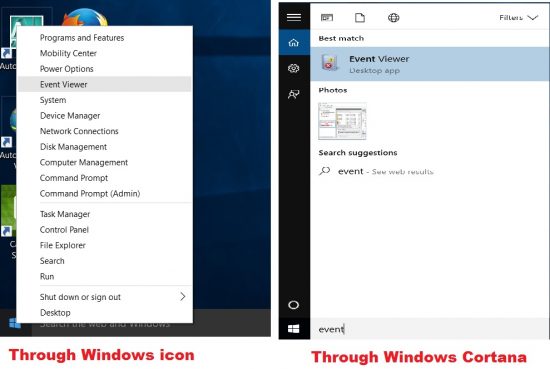Click the search magnifier icon beside event
The height and width of the screenshot is (369, 550).
click(x=325, y=171)
